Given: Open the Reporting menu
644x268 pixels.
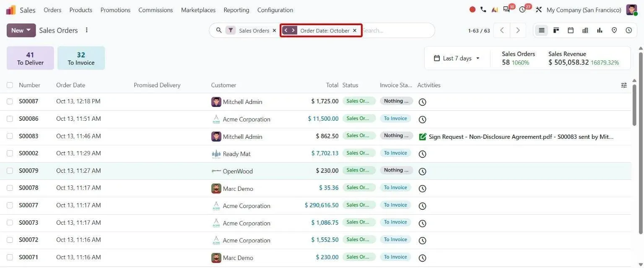Looking at the screenshot, I should pos(236,10).
